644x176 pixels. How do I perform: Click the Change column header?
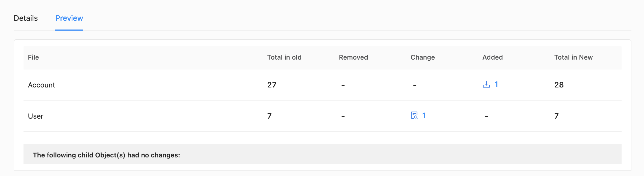coord(423,57)
